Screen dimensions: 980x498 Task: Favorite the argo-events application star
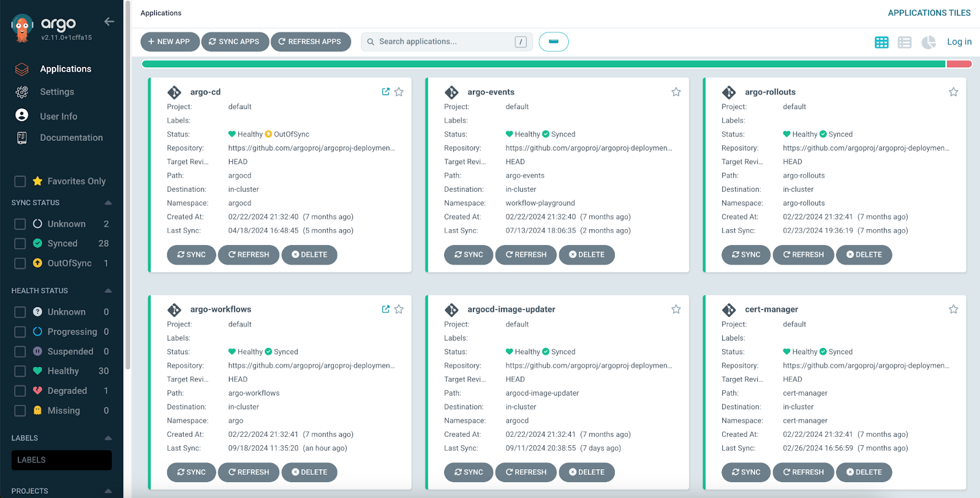[676, 92]
